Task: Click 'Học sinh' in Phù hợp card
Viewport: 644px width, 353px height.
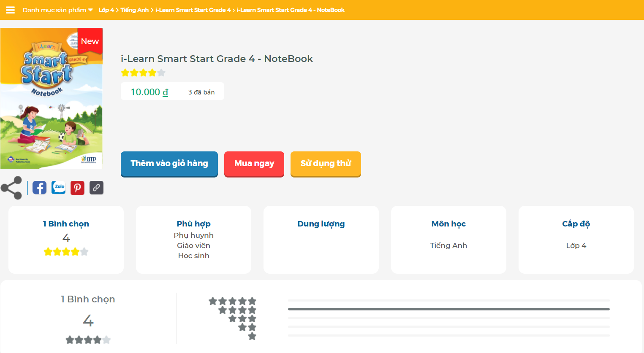Action: tap(194, 256)
